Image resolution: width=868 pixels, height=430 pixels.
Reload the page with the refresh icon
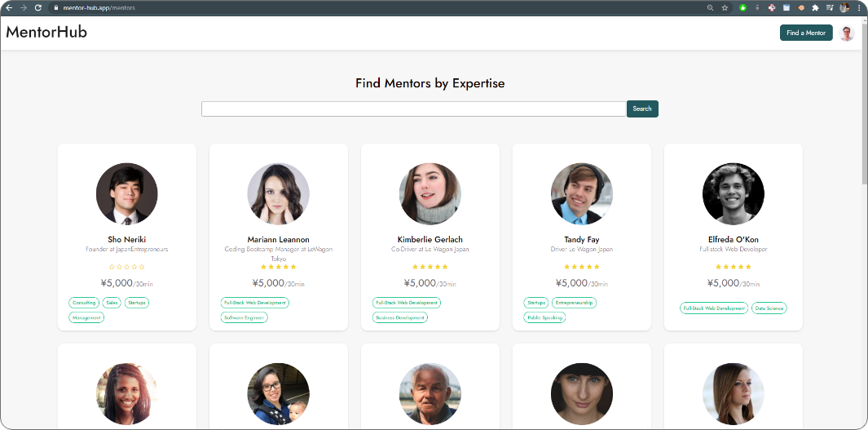pos(37,8)
